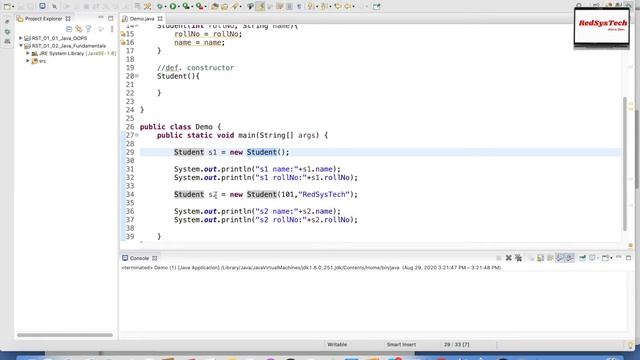Click line number 31 in the gutter
This screenshot has height=360, width=640.
(130, 169)
